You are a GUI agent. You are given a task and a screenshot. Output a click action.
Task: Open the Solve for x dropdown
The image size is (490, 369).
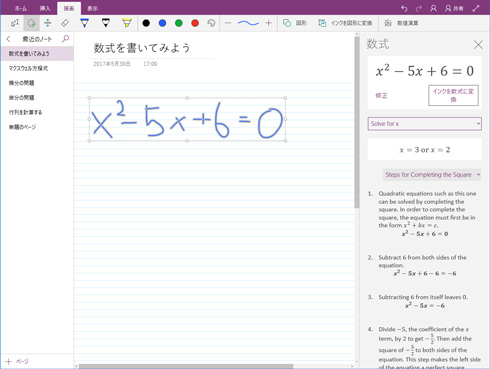[425, 124]
